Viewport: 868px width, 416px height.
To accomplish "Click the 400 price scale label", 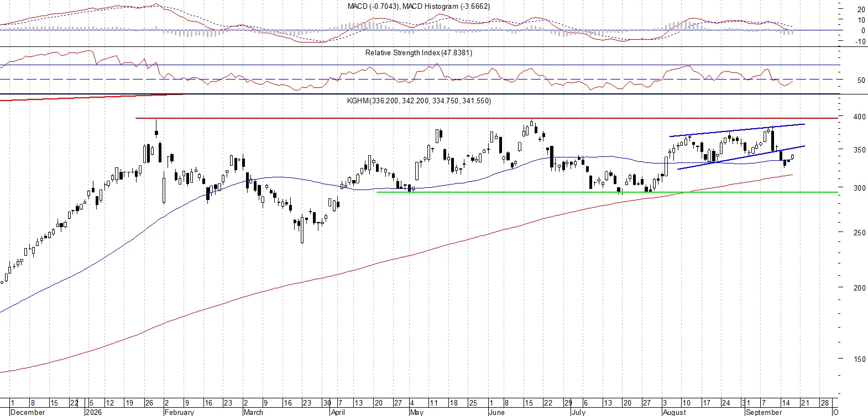I will click(x=860, y=117).
